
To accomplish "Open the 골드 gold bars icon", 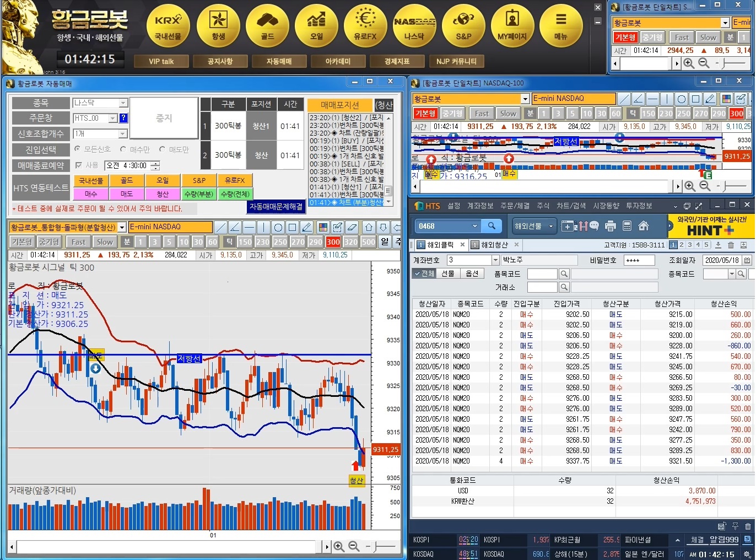I will (x=267, y=26).
